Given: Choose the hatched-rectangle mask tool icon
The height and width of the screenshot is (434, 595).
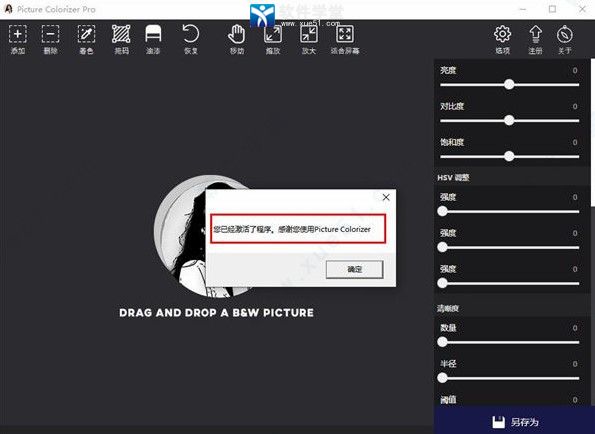Looking at the screenshot, I should click(121, 34).
